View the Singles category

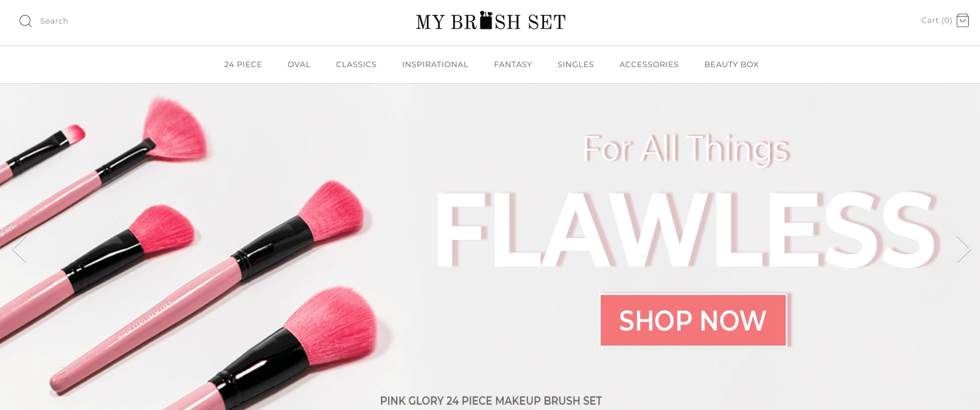(575, 64)
